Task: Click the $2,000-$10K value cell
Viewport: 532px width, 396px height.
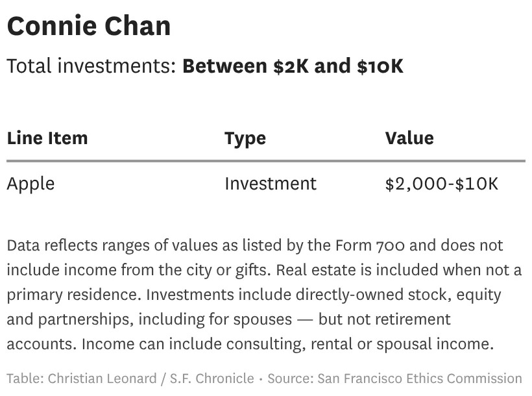Action: [441, 183]
